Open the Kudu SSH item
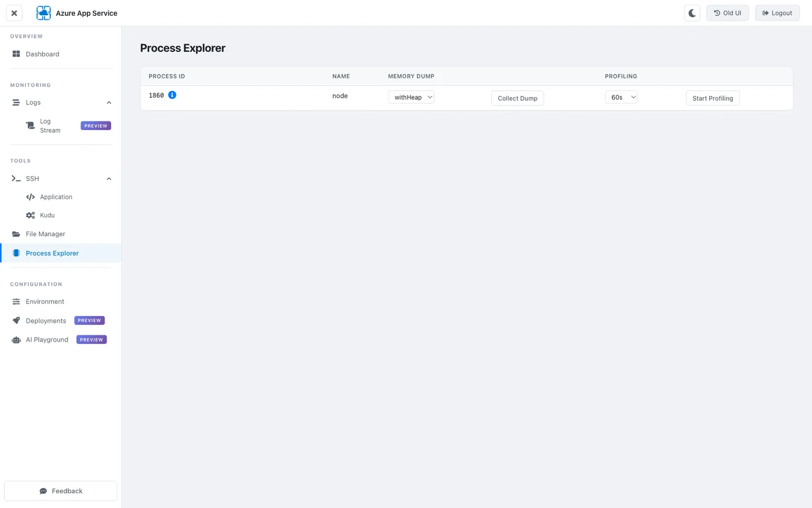Viewport: 812px width, 508px height. 61,215
